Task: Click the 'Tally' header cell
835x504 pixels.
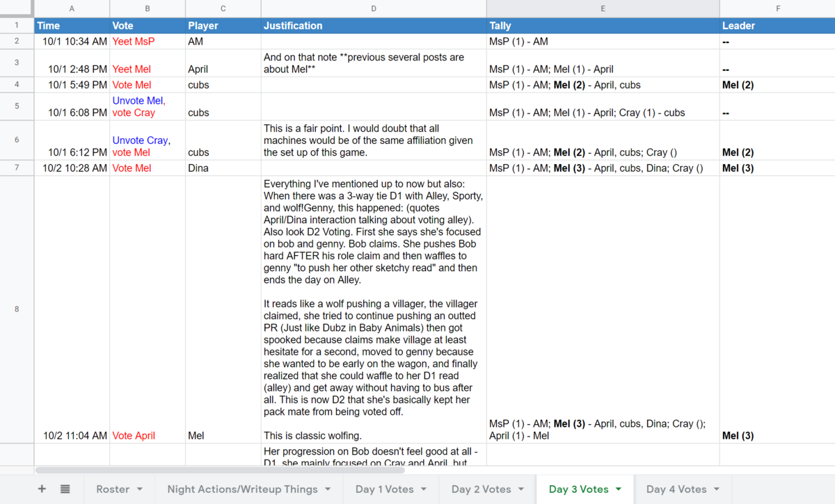Action: point(603,26)
